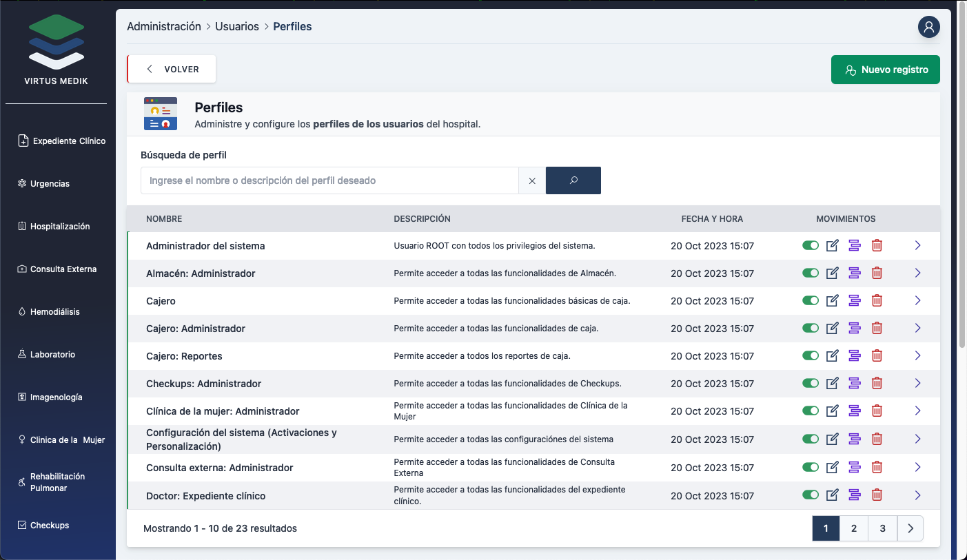Expand Configuración del sistema row chevron
Image resolution: width=967 pixels, height=560 pixels.
[x=917, y=439]
